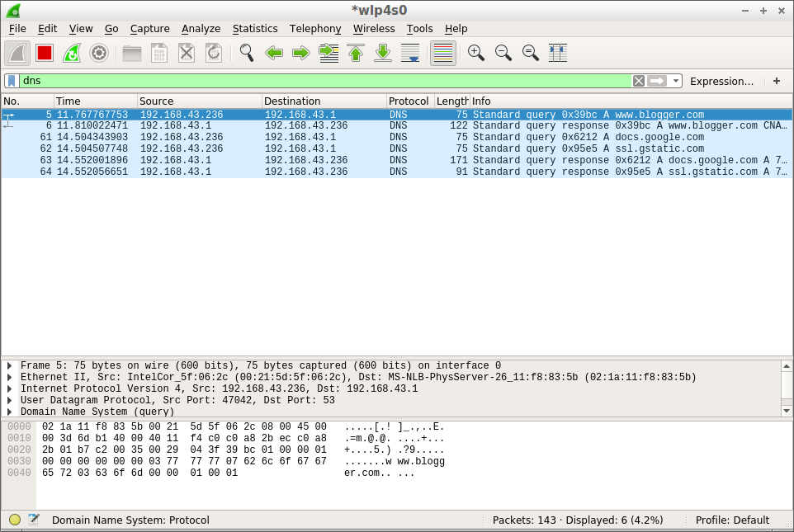Reset text to normal size

(x=531, y=53)
